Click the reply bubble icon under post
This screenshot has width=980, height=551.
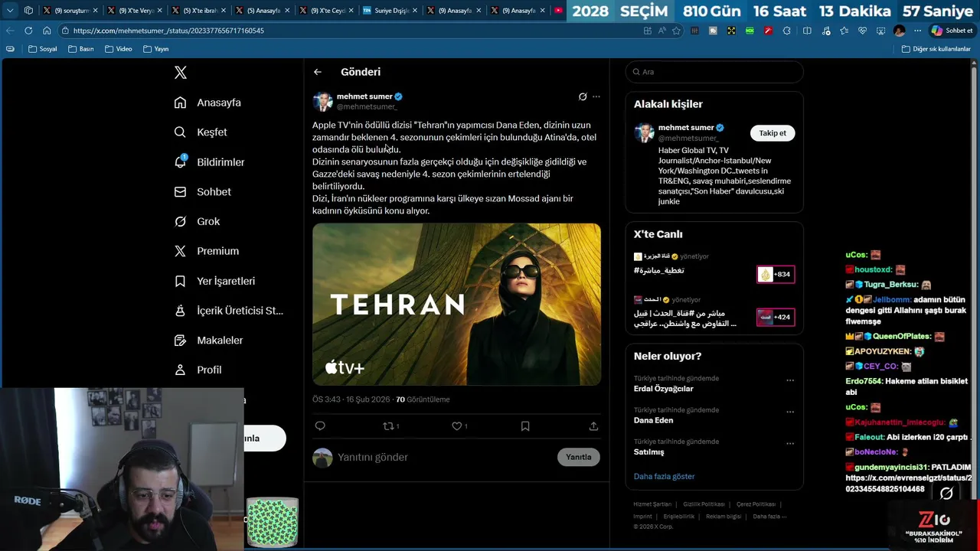pos(320,426)
